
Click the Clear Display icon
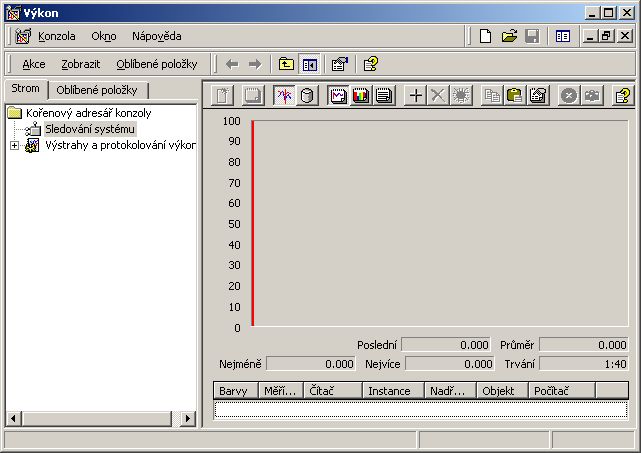click(253, 96)
